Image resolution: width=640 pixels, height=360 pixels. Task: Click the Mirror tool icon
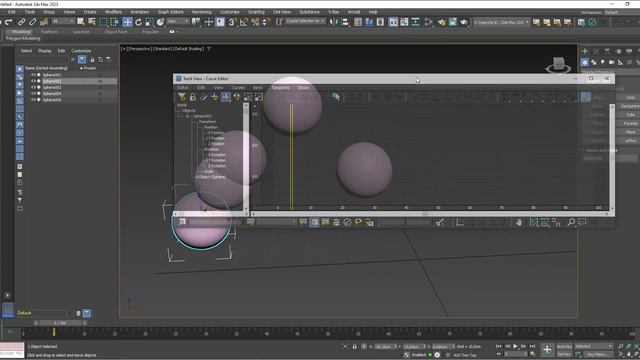point(334,22)
